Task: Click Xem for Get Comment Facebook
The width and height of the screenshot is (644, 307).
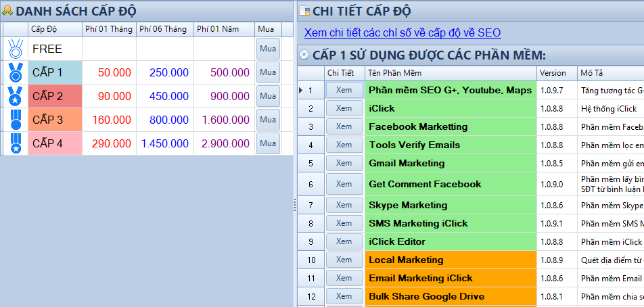Action: 344,184
